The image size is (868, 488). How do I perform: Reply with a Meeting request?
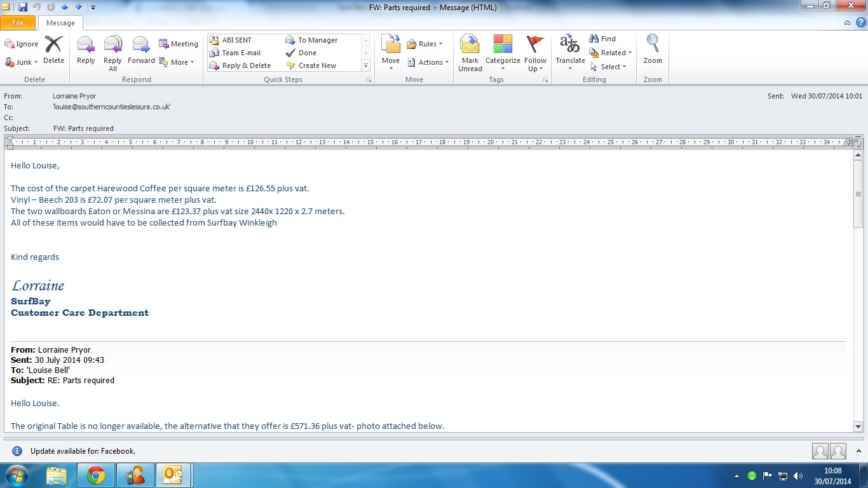pyautogui.click(x=179, y=44)
